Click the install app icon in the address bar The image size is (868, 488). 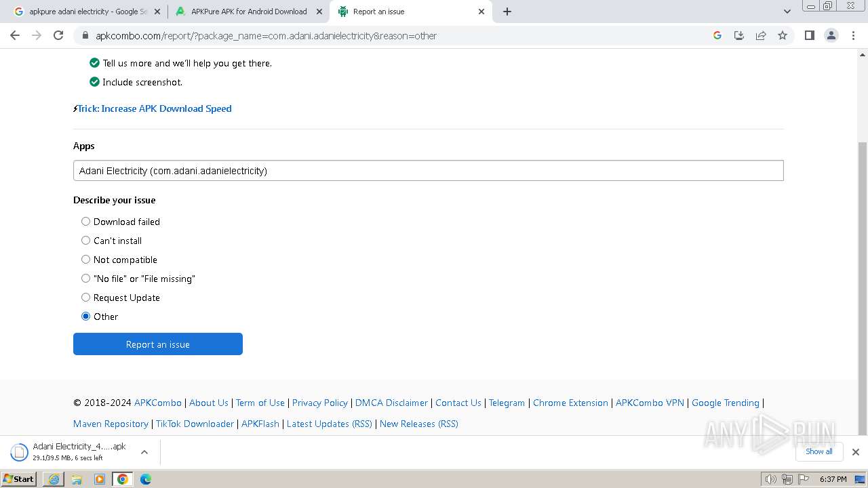point(739,35)
